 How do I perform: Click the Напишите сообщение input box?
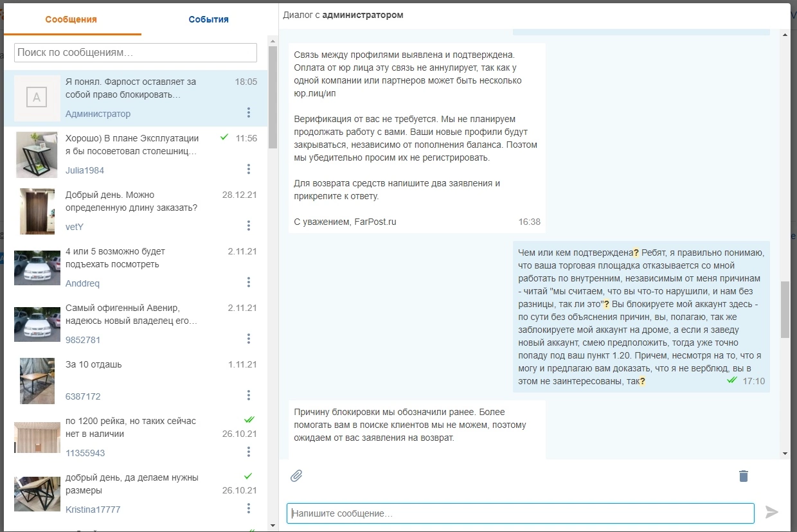point(521,513)
